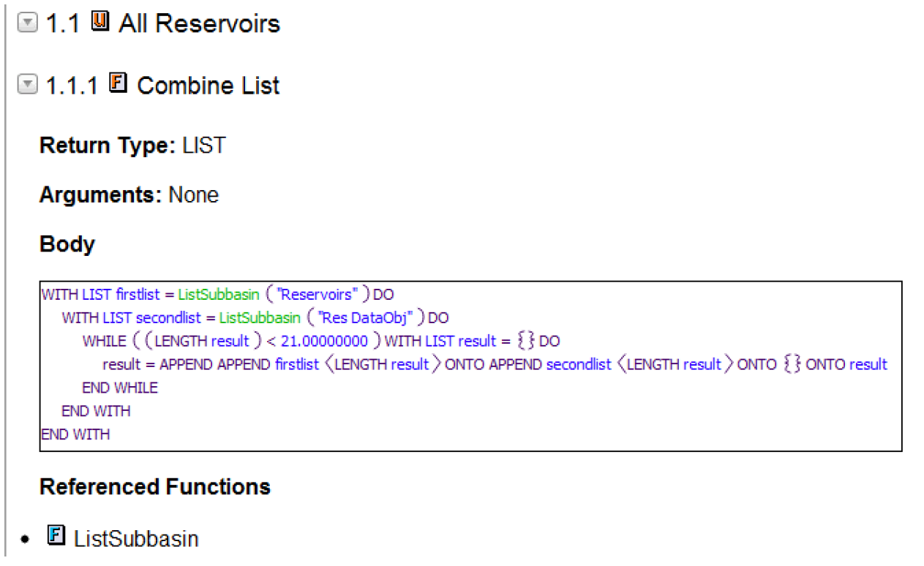This screenshot has width=924, height=566.
Task: Click ListSubbasin in the firstlist code line
Action: click(x=218, y=295)
